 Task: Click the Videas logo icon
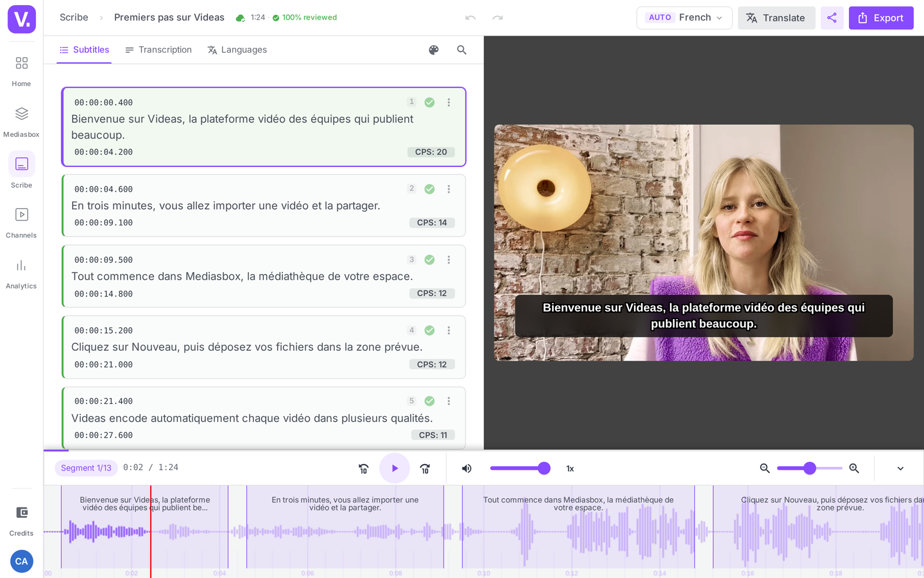click(x=22, y=19)
